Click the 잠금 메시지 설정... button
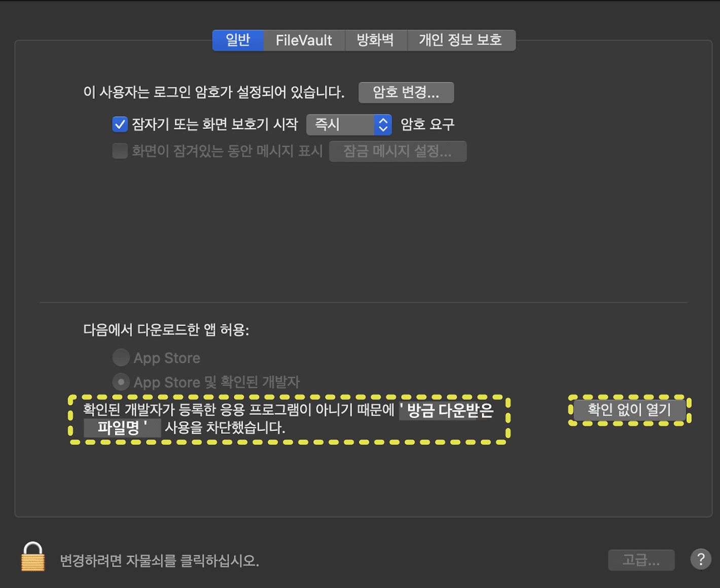 coord(398,152)
